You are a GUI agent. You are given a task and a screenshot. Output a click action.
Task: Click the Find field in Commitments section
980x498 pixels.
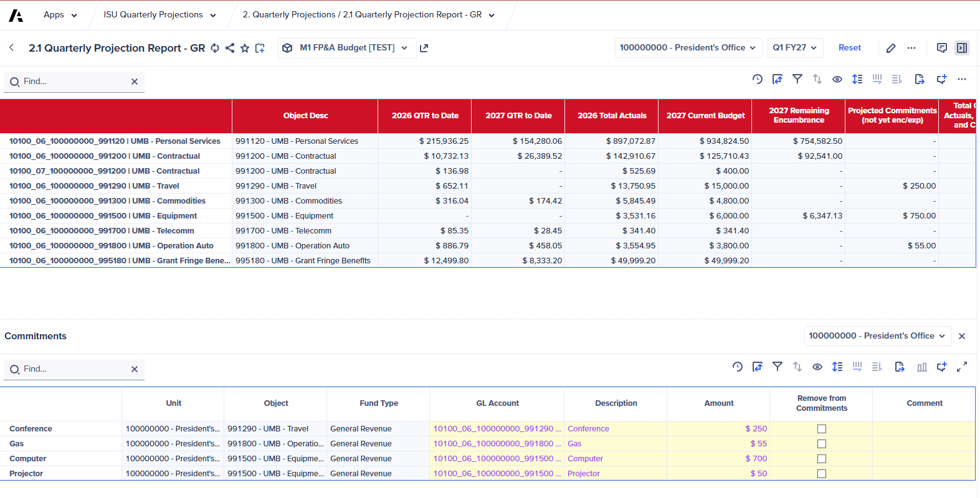[74, 369]
